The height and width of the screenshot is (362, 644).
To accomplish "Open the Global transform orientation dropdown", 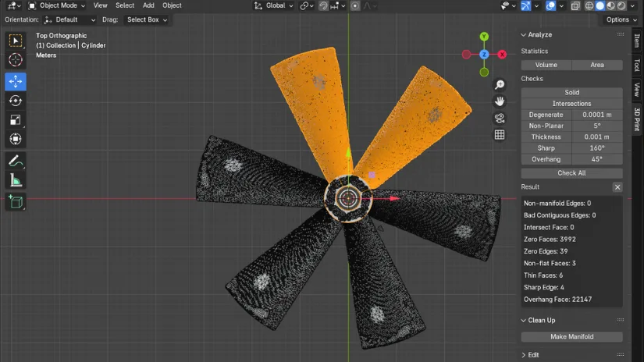I will [273, 5].
